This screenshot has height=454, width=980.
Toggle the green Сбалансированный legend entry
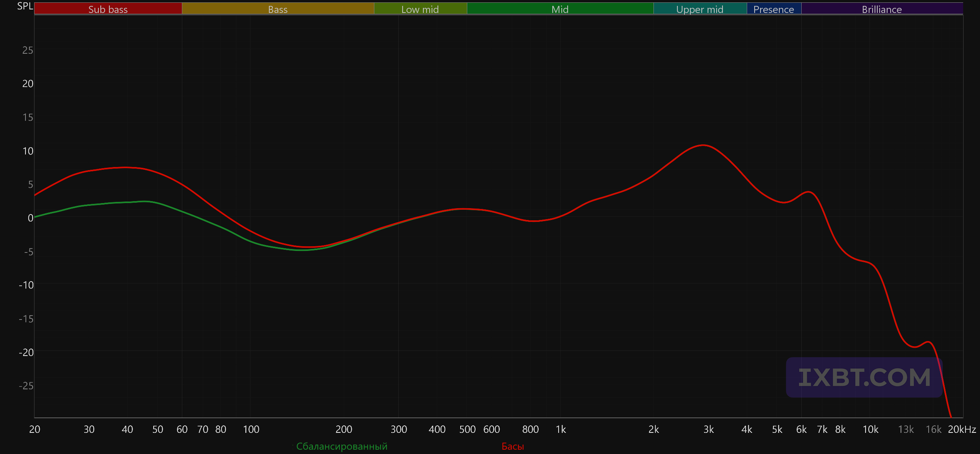(x=341, y=446)
